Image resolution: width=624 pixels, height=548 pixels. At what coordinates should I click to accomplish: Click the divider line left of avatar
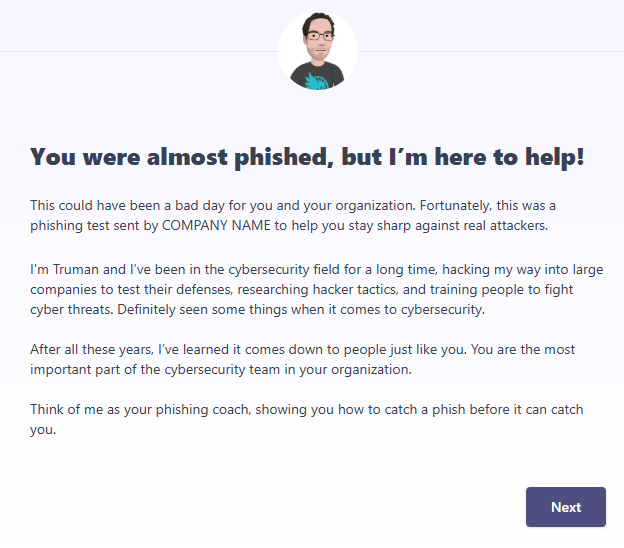point(139,51)
